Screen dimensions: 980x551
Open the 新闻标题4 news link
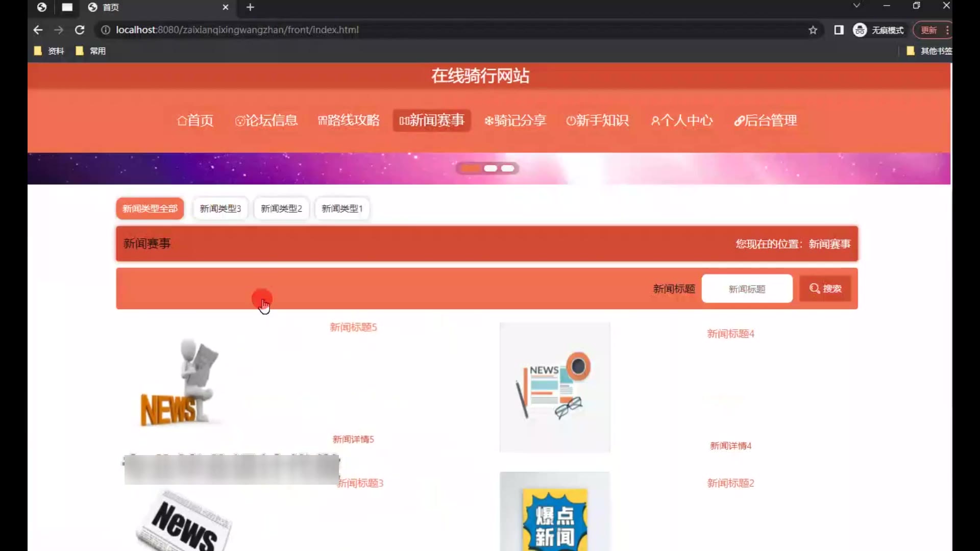[x=730, y=334]
